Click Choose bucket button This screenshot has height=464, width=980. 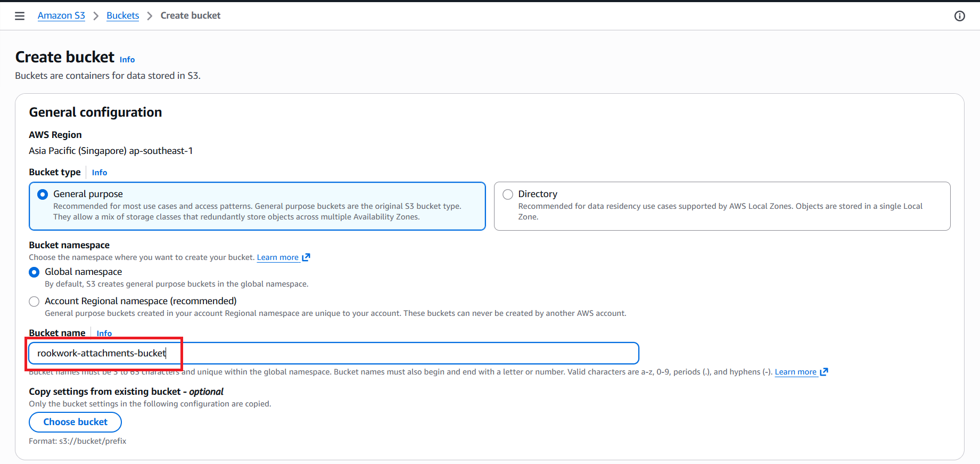(x=75, y=422)
